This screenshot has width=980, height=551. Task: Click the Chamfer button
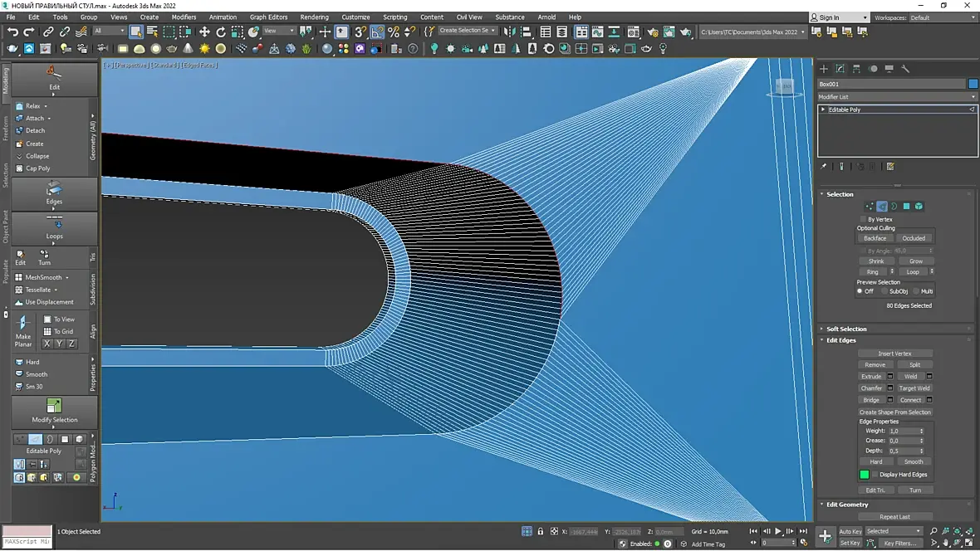tap(871, 388)
